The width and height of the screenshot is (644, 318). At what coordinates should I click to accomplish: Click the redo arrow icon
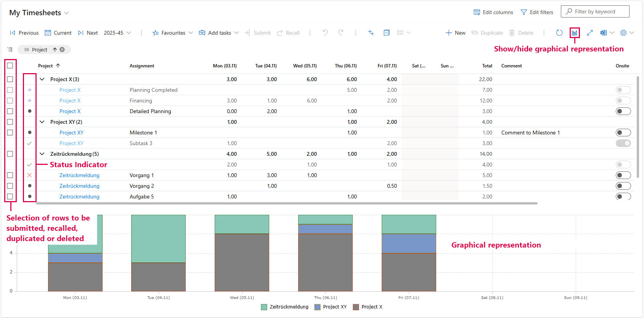(341, 33)
